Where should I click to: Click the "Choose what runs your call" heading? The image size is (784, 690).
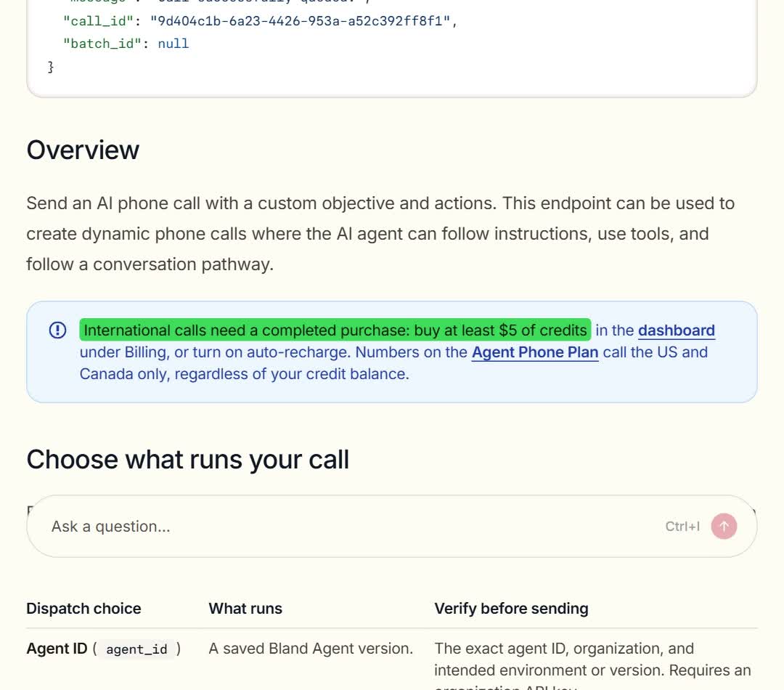click(187, 459)
